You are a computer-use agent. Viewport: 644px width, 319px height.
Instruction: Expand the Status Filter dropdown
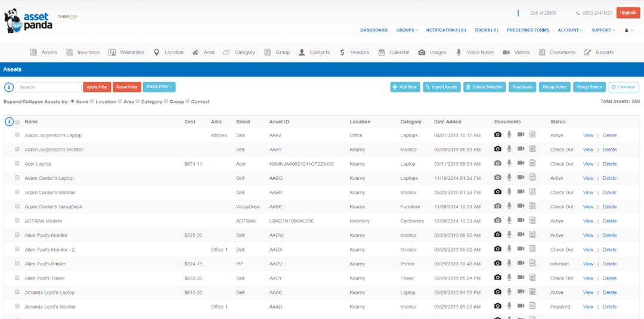point(159,87)
